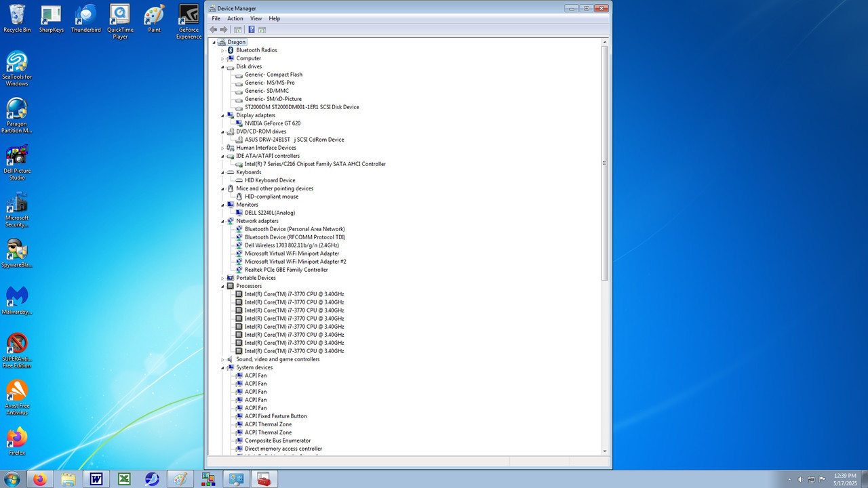Collapse the Display adapters category
Image resolution: width=868 pixels, height=488 pixels.
tap(222, 115)
